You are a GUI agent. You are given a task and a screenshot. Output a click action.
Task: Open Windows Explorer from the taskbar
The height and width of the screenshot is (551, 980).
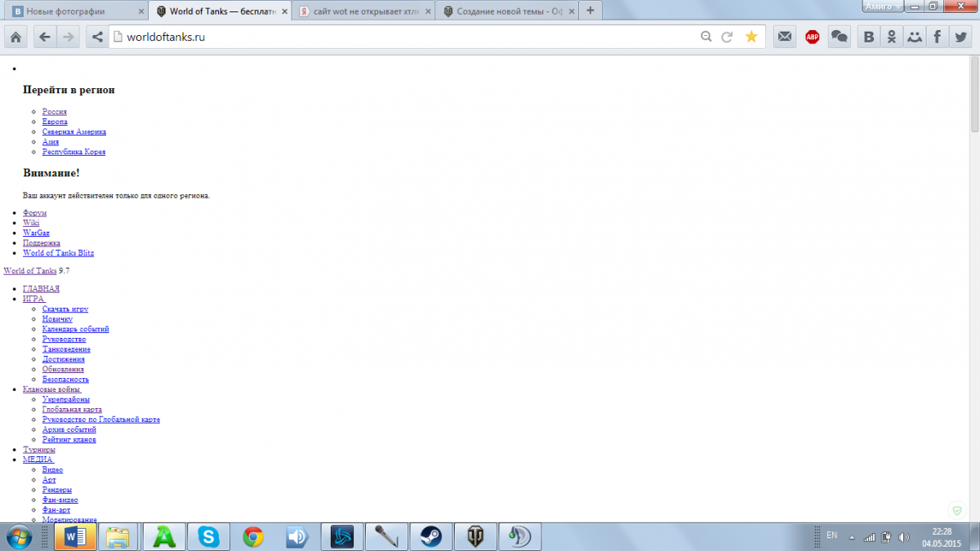coord(118,536)
